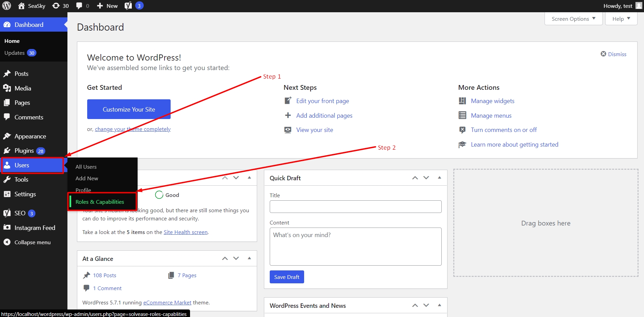Click the Learn more graduation cap icon
The width and height of the screenshot is (644, 317).
pyautogui.click(x=462, y=144)
